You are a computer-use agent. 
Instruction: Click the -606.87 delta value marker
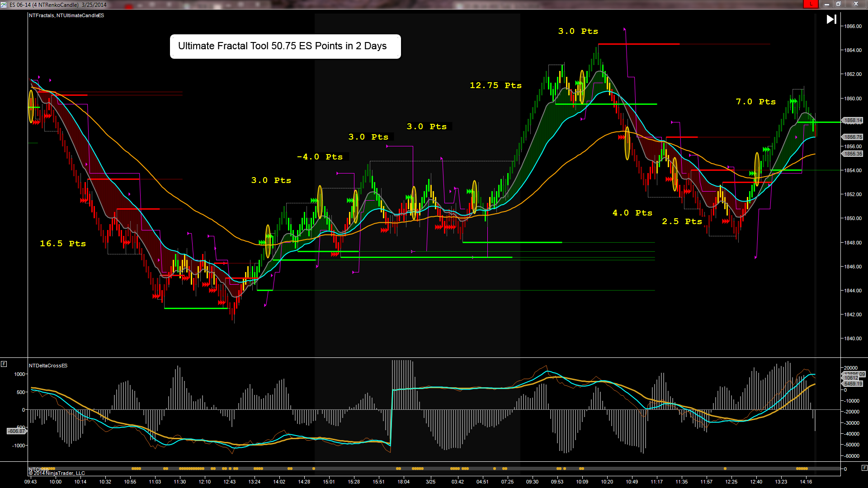17,431
